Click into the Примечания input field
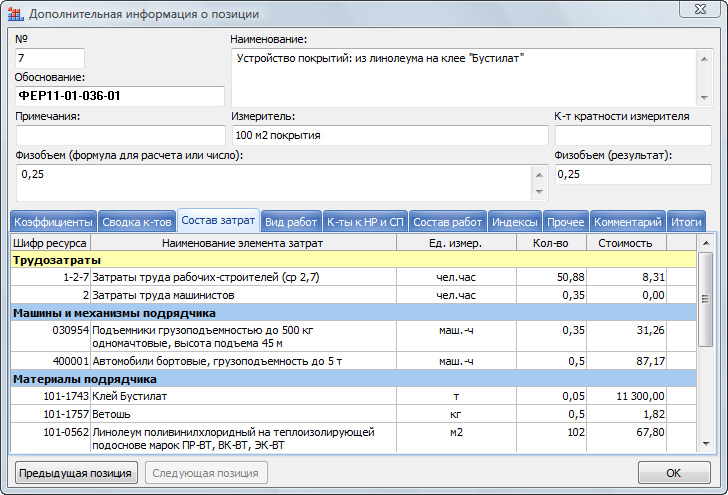This screenshot has width=728, height=495. (120, 135)
